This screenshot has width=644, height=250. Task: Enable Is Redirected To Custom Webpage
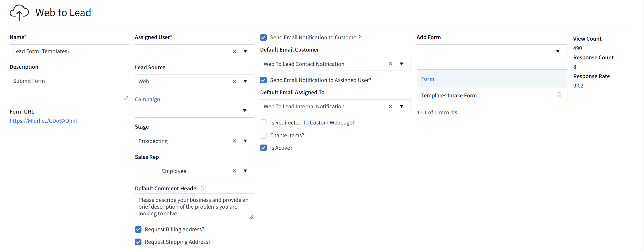click(263, 123)
